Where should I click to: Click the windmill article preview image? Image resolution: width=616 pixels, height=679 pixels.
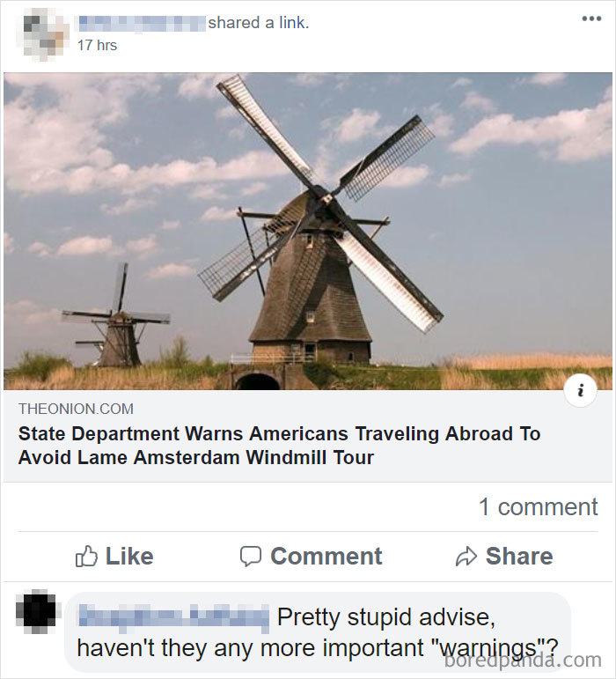click(x=308, y=232)
